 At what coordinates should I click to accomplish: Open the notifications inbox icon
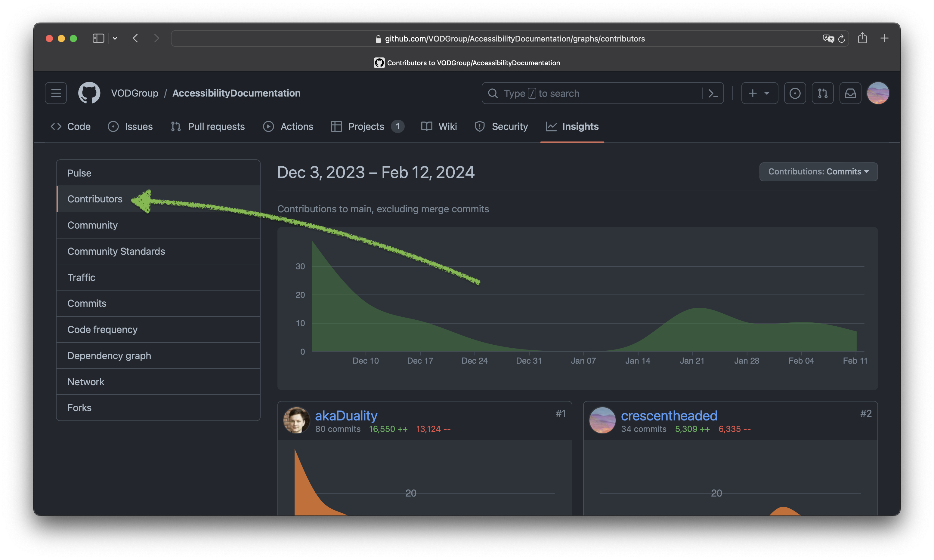pyautogui.click(x=850, y=93)
